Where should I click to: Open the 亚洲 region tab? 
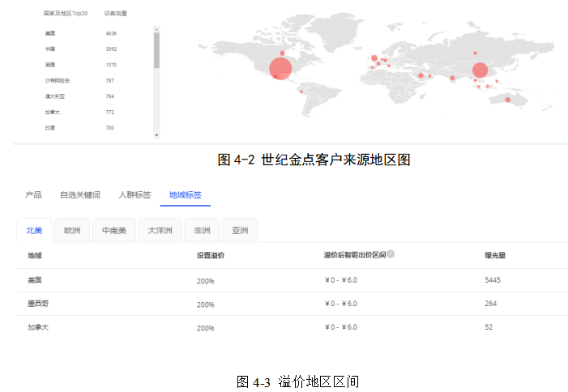[x=240, y=231]
